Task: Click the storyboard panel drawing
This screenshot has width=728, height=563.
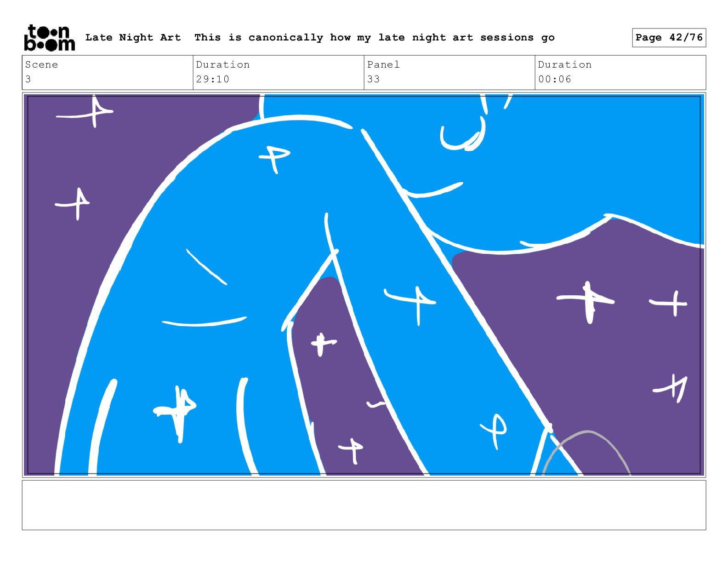Action: coord(364,285)
